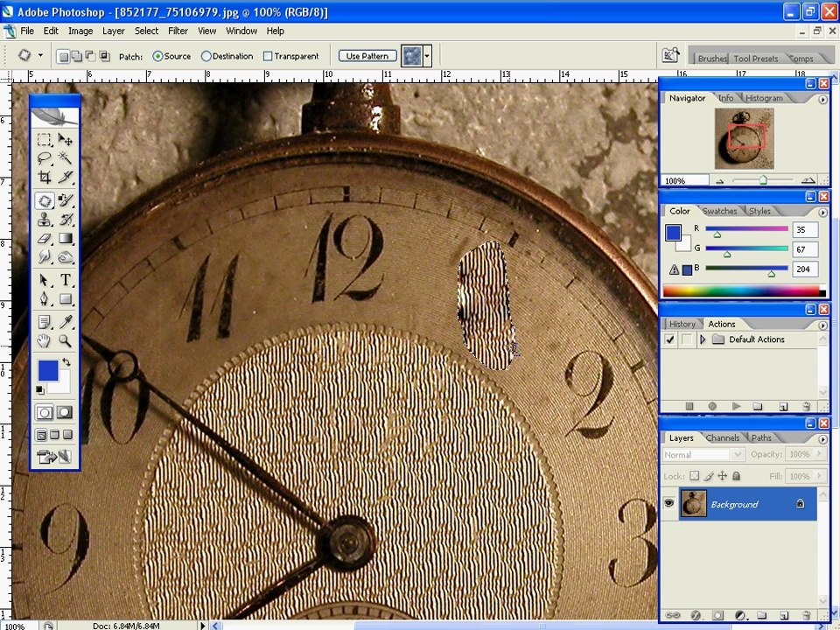Open the Patch tool preset picker

click(40, 55)
